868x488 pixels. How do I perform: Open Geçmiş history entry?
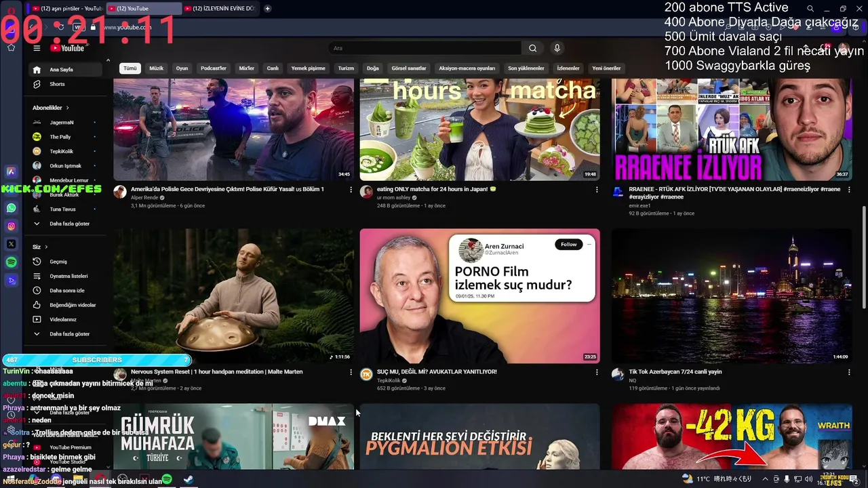66,262
